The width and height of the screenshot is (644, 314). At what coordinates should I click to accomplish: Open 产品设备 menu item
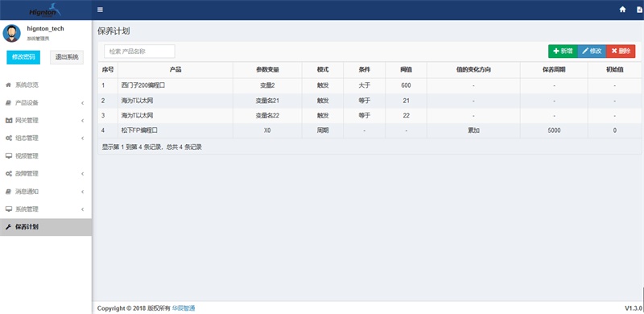[46, 103]
